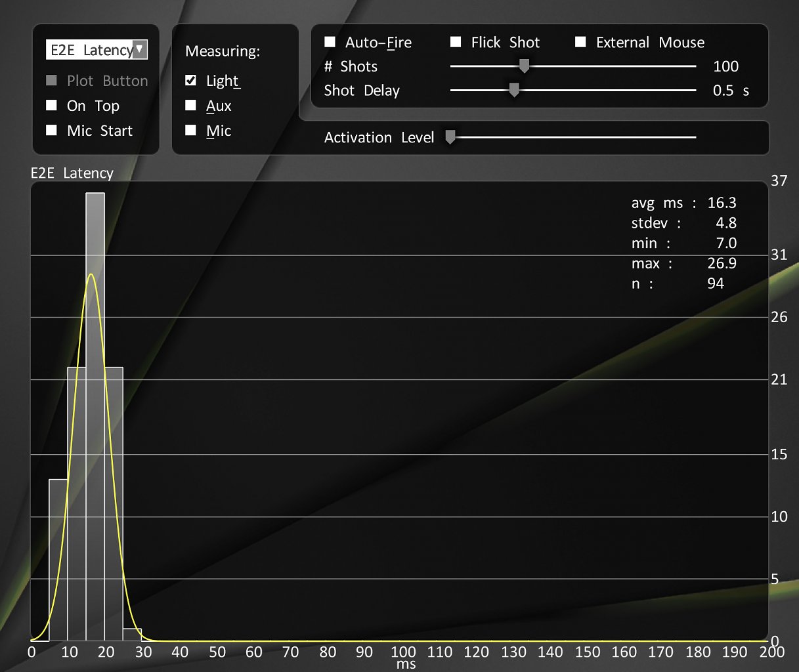The height and width of the screenshot is (672, 799).
Task: Open the E2E Latency mode dropdown
Action: point(97,50)
